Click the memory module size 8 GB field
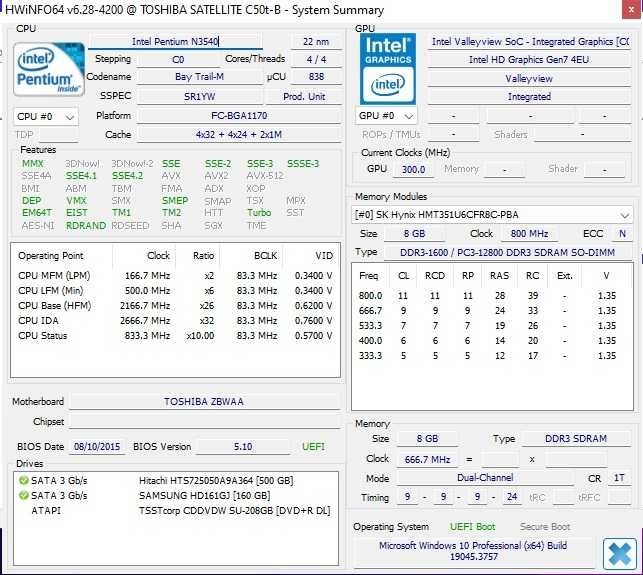This screenshot has height=575, width=643. point(414,234)
